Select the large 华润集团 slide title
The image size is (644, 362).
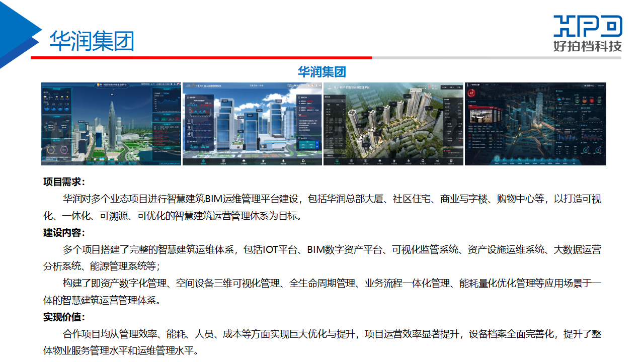[x=92, y=40]
